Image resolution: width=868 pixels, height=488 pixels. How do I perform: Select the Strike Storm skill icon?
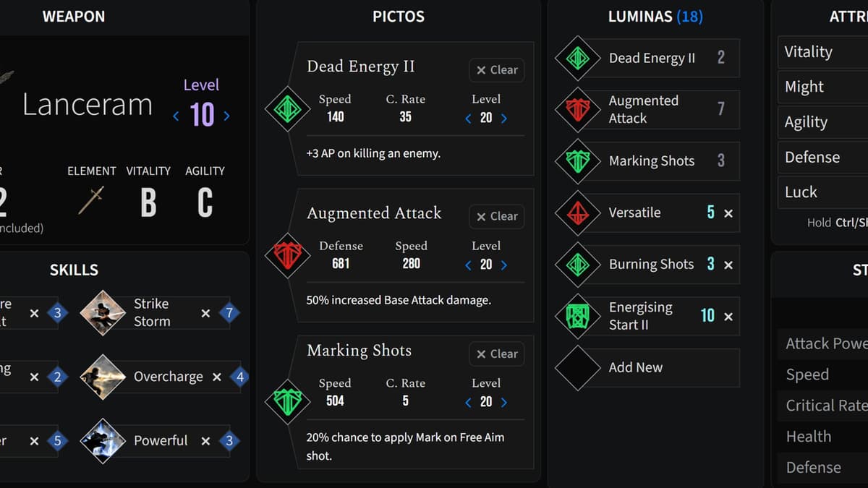click(x=103, y=313)
